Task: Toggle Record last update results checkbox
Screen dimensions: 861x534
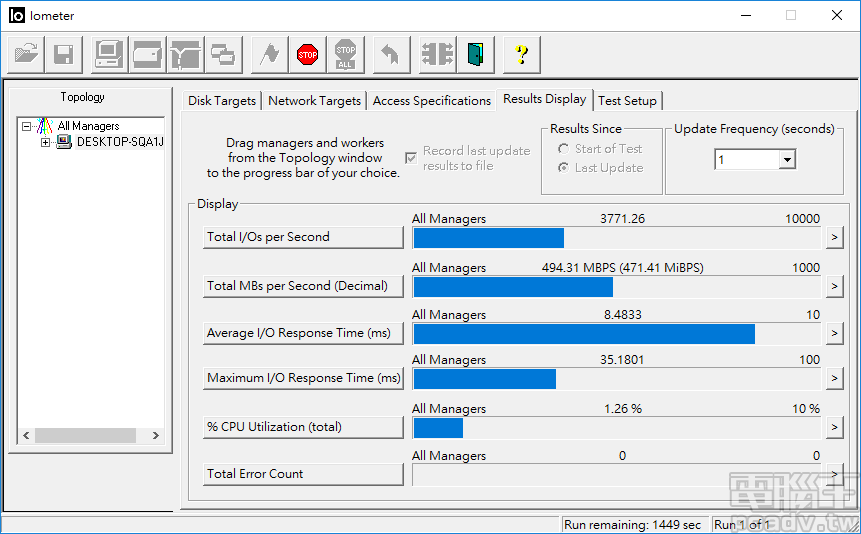Action: coord(411,158)
